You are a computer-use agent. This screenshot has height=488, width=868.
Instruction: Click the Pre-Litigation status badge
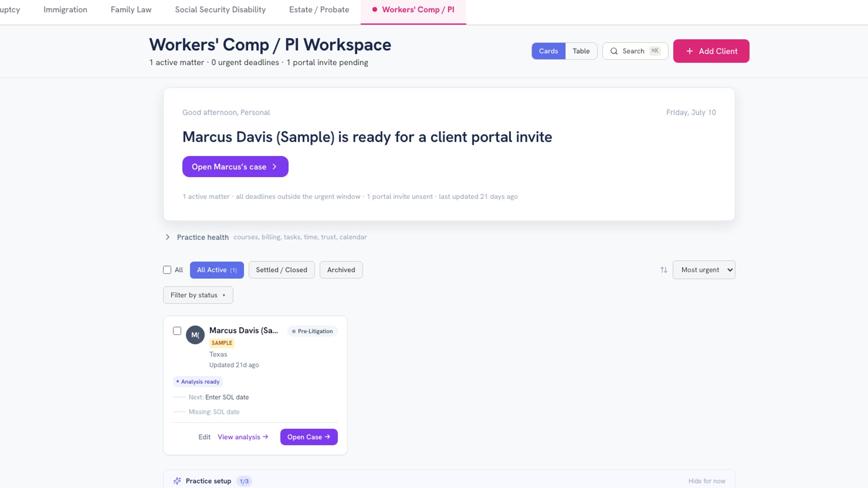pos(312,331)
